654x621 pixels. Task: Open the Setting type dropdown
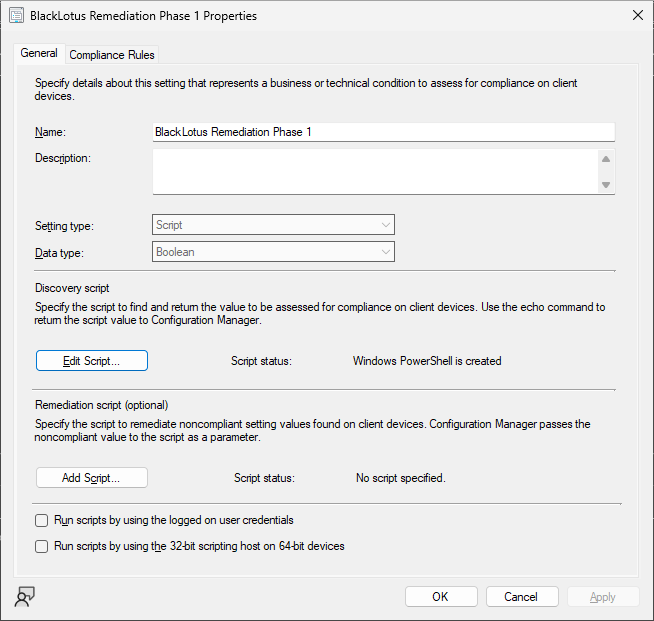(273, 225)
